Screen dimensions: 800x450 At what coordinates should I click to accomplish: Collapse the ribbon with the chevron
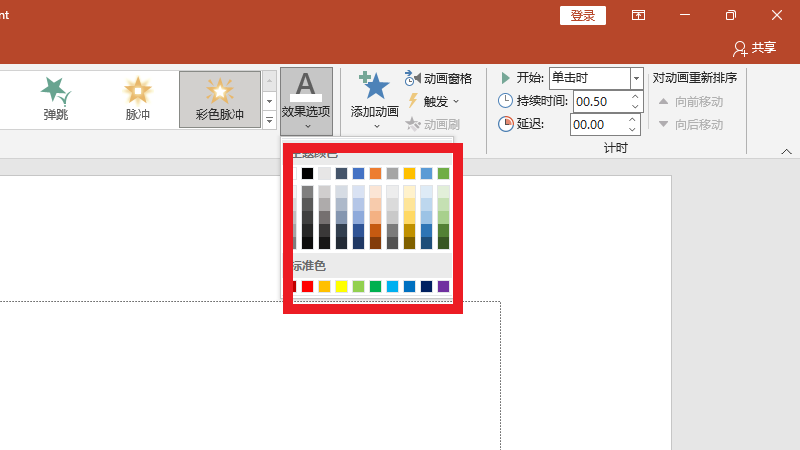[x=786, y=151]
